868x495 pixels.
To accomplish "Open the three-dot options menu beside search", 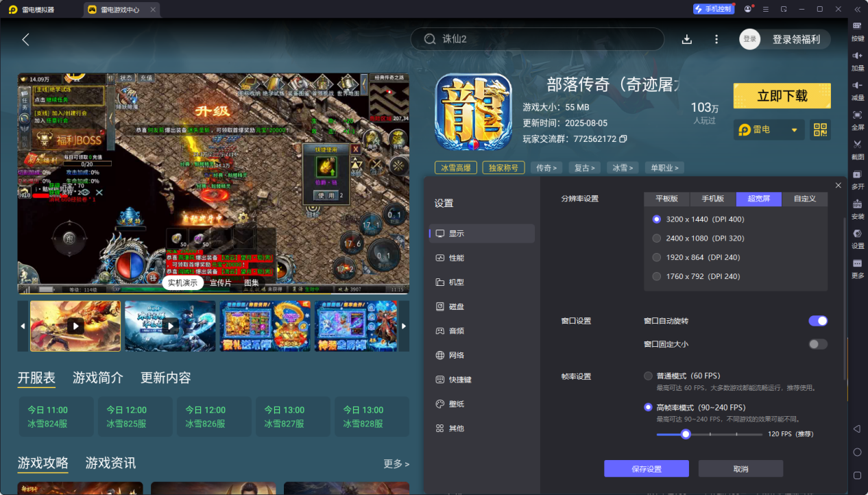I will (x=716, y=39).
